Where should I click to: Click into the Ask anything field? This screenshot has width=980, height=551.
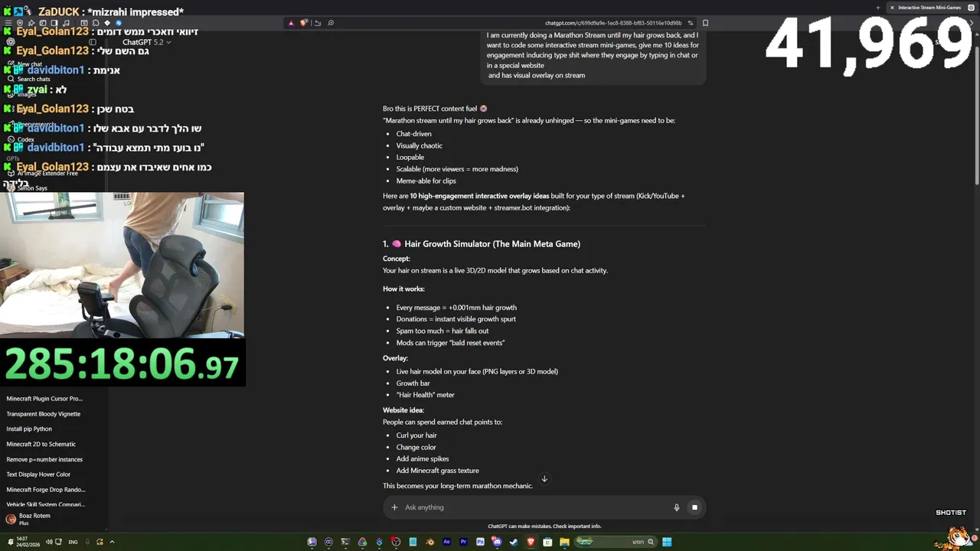click(x=536, y=507)
